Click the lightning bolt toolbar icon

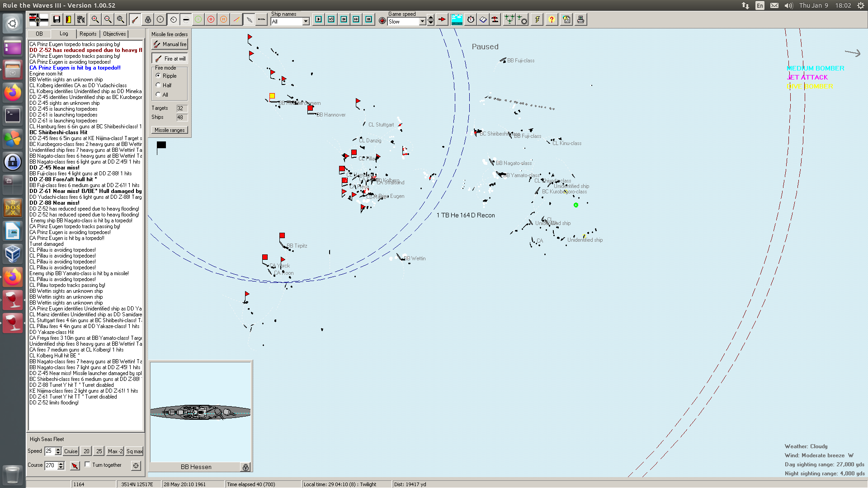[537, 19]
